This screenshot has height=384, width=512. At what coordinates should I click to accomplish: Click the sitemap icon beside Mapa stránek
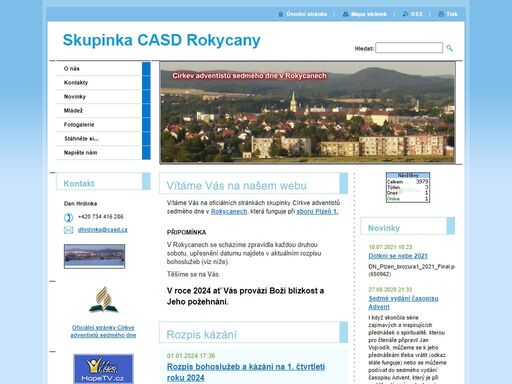(346, 14)
